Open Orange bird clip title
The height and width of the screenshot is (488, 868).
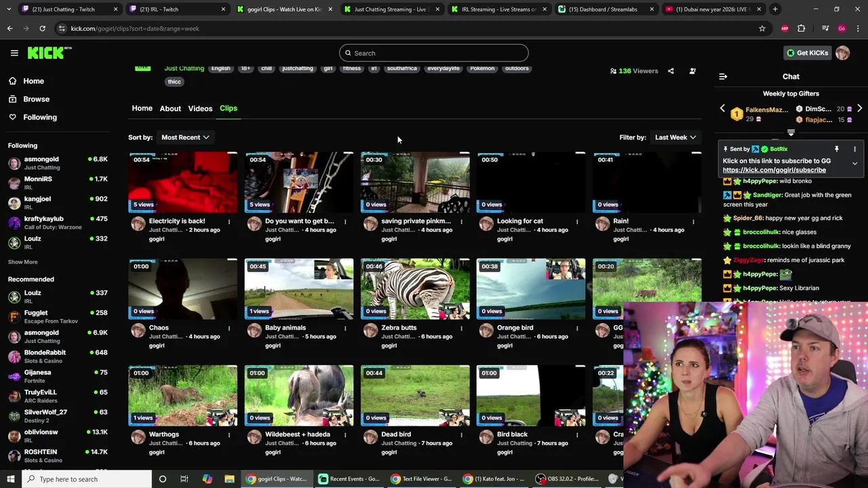515,328
